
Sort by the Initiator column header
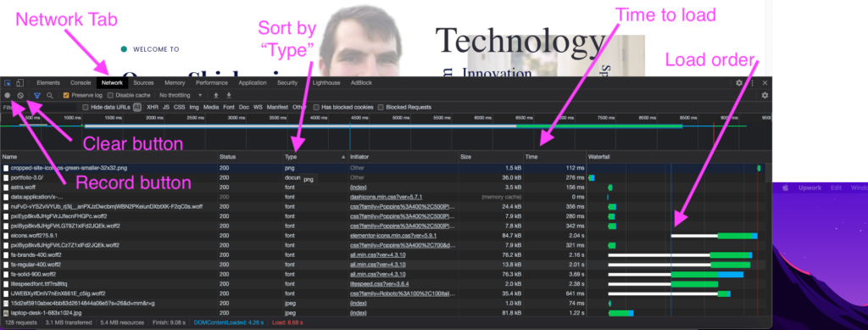403,157
